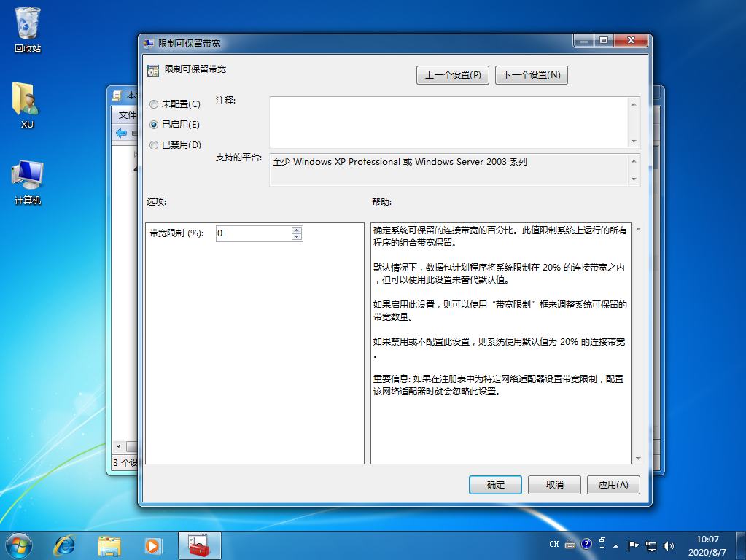Viewport: 746px width, 560px height.
Task: Decrease bandwidth limit with the down spinner arrow
Action: (297, 237)
